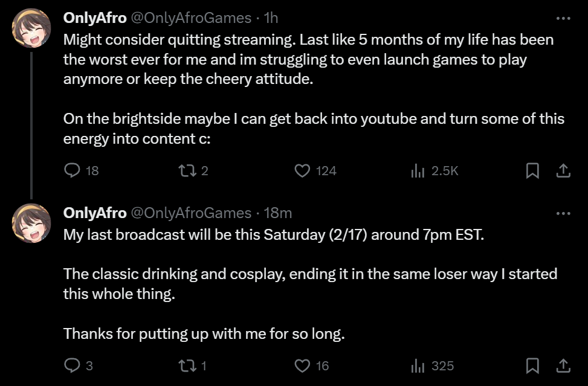Repost the quitting streaming tweet

[186, 171]
